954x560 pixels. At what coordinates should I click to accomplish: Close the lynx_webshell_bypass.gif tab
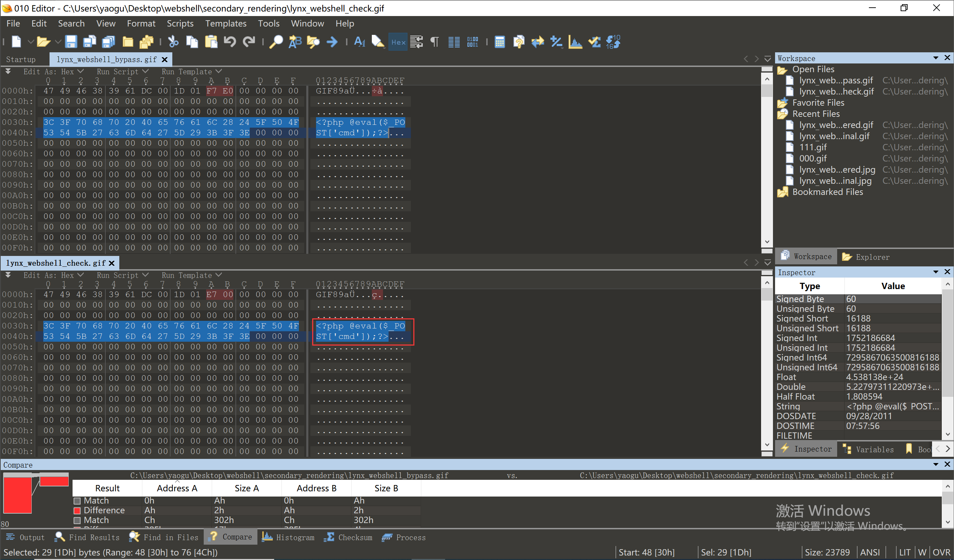click(x=165, y=59)
